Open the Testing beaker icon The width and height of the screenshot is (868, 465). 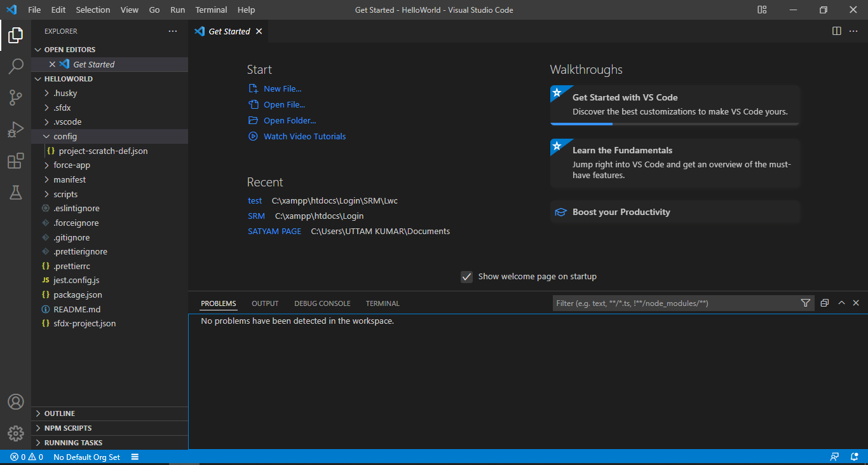[x=15, y=192]
